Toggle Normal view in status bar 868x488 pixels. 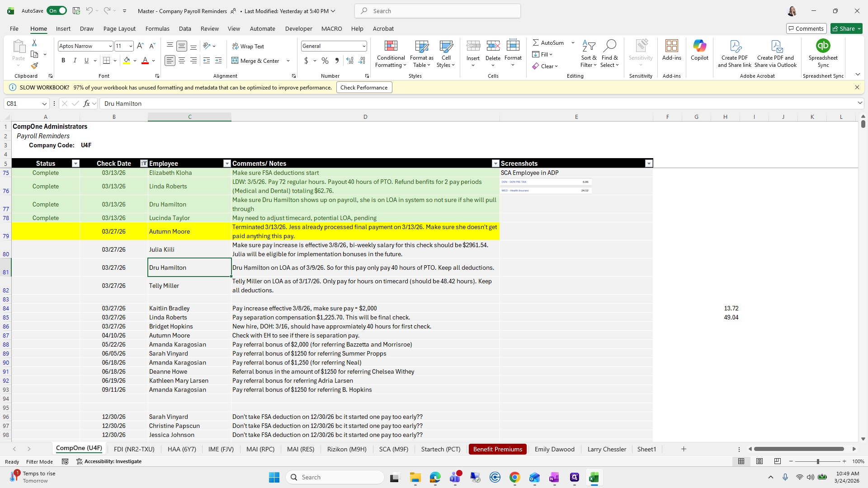tap(741, 461)
